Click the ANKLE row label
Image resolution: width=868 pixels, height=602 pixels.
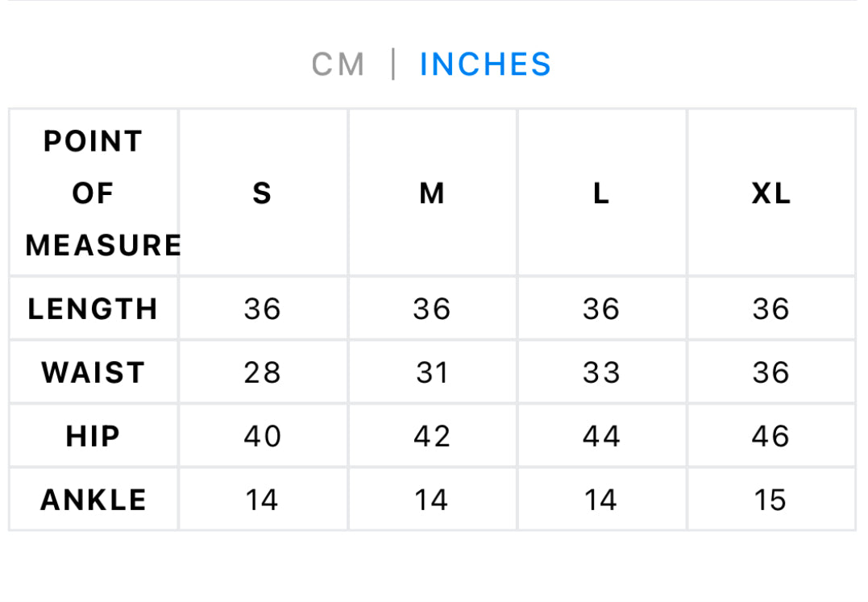pyautogui.click(x=93, y=500)
